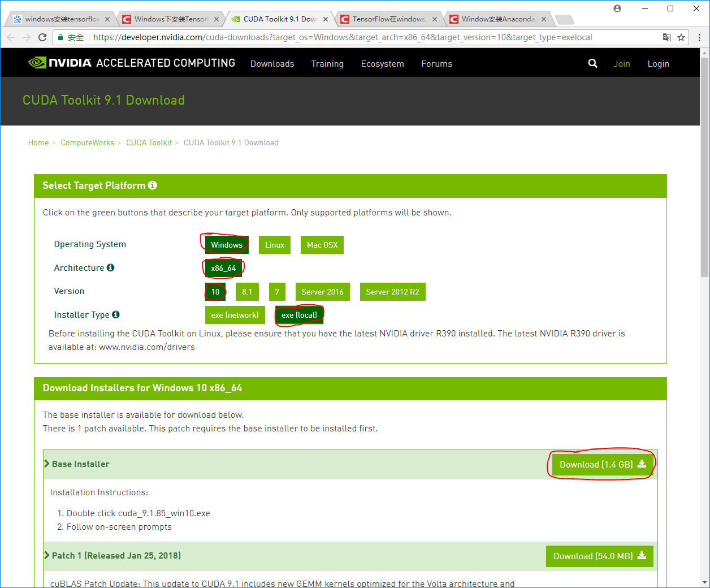Viewport: 710px width, 588px height.
Task: Select x86_64 architecture
Action: [223, 268]
